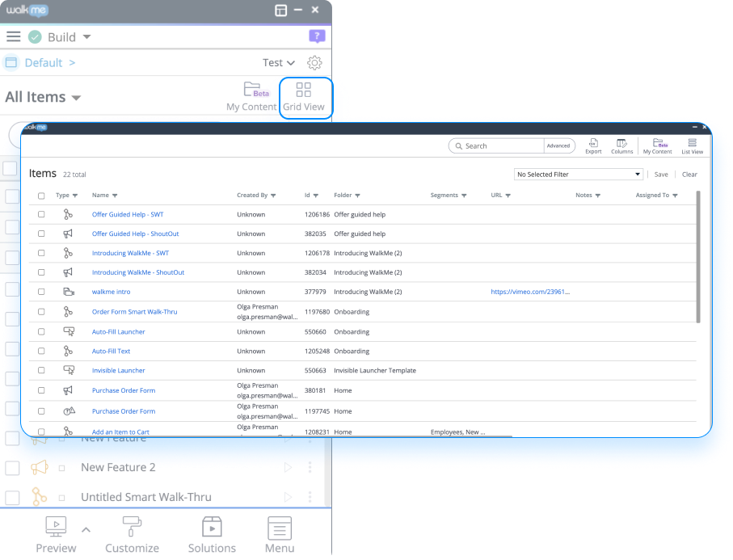733x560 pixels.
Task: Click the video resource icon for walkme intro
Action: (x=69, y=292)
